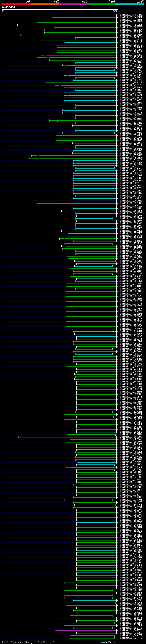This screenshot has width=146, height=644.
Task: Select hit label UniRef100_Q9CF56
Action: (131, 522)
